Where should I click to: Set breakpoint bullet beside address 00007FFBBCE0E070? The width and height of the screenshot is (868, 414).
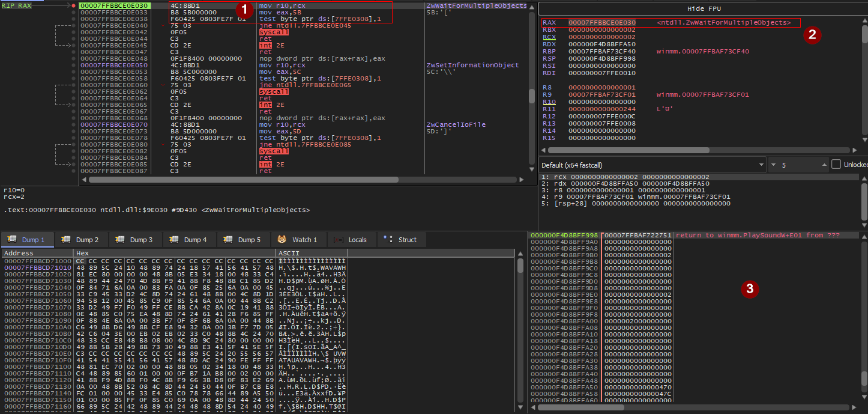74,124
